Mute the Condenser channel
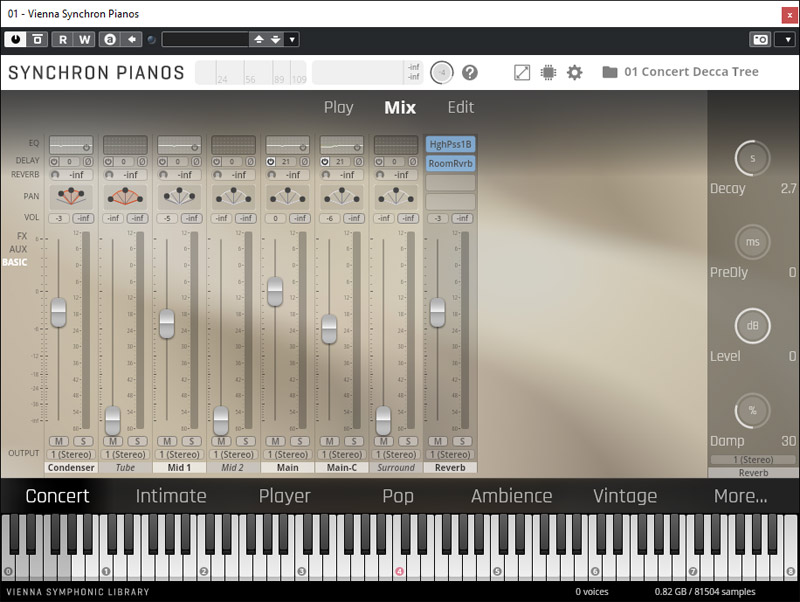Screen dimensions: 800x602 [x=59, y=441]
